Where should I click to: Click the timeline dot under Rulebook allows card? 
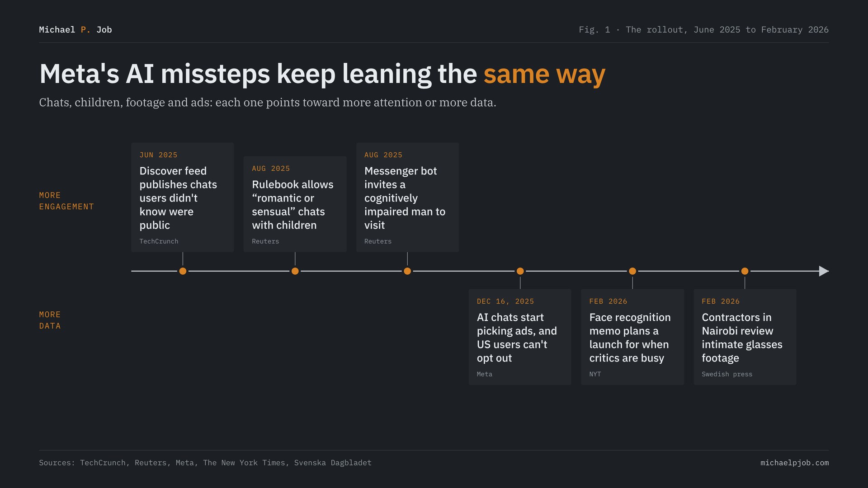[295, 271]
